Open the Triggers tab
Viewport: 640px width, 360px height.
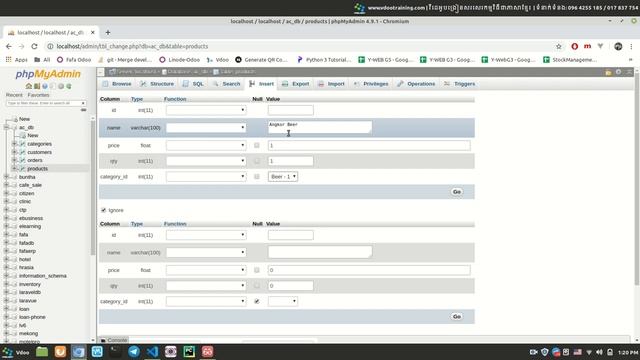click(x=460, y=84)
